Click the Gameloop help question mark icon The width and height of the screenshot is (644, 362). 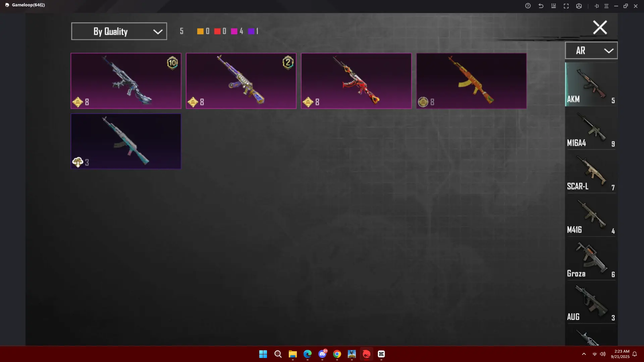[528, 6]
